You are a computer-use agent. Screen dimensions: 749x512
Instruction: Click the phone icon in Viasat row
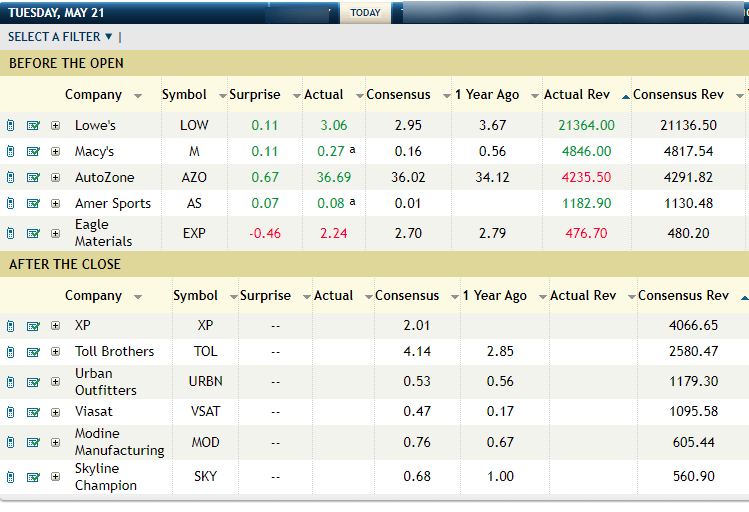11,412
